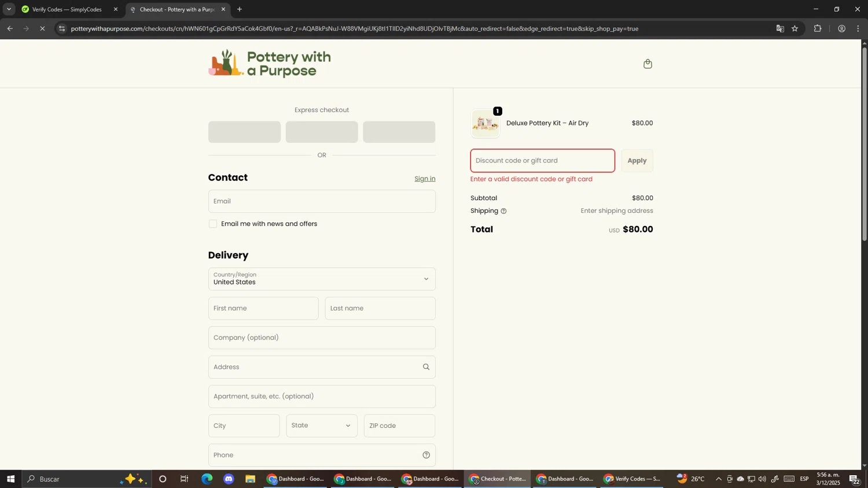Image resolution: width=868 pixels, height=488 pixels.
Task: Focus the Company (optional) field
Action: click(x=322, y=338)
